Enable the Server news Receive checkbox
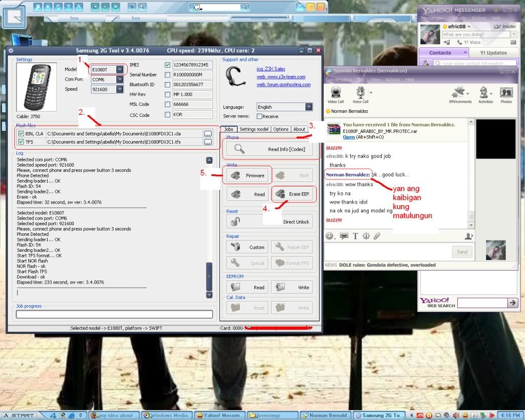525x420 pixels. click(259, 116)
